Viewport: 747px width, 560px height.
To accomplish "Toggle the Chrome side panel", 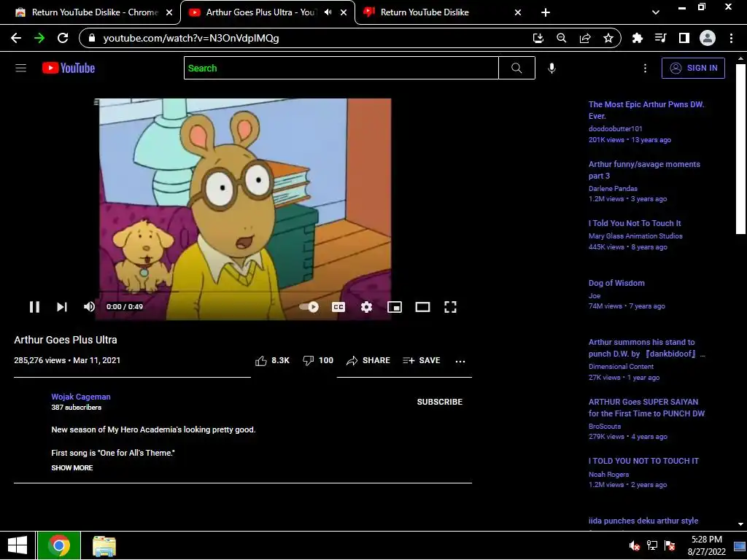I will [684, 38].
